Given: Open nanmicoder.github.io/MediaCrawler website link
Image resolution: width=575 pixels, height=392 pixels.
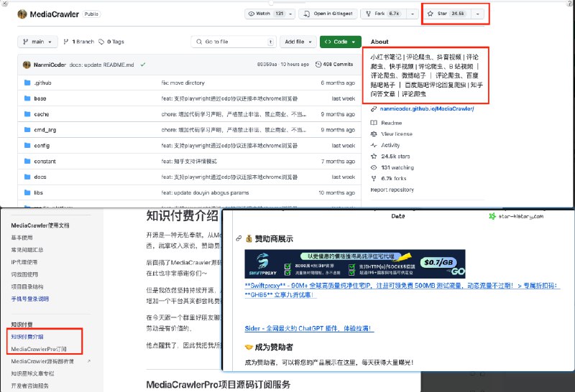Looking at the screenshot, I should tap(427, 109).
